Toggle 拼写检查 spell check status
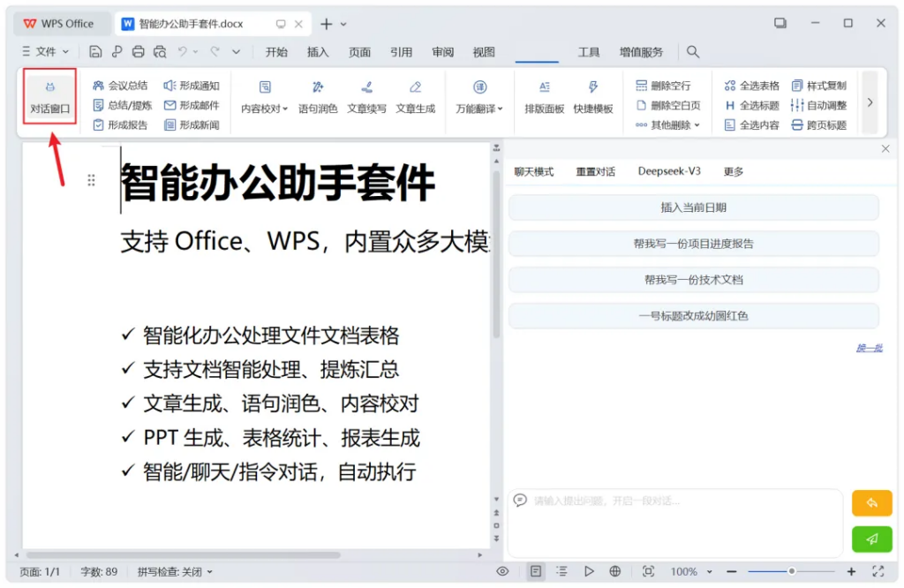The width and height of the screenshot is (904, 588). pos(175,572)
